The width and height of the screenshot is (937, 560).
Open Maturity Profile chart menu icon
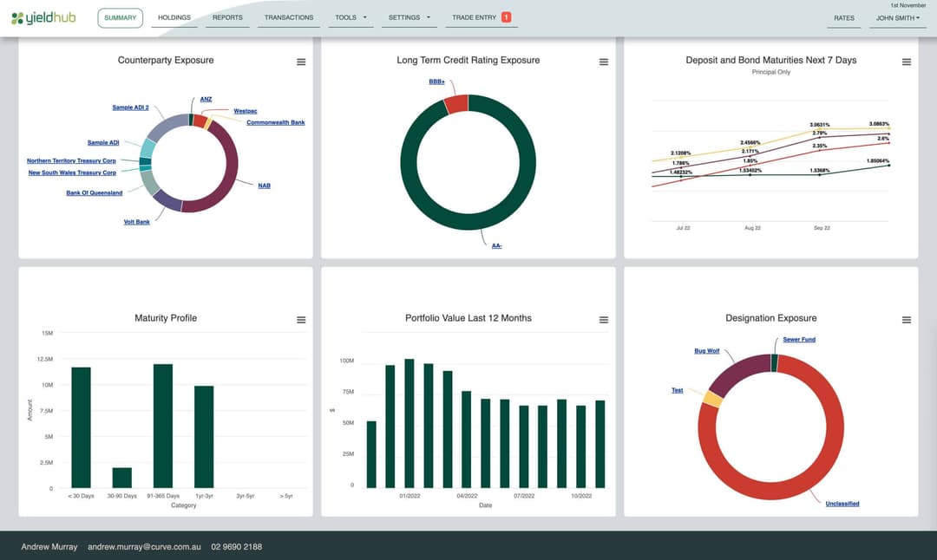click(x=301, y=320)
